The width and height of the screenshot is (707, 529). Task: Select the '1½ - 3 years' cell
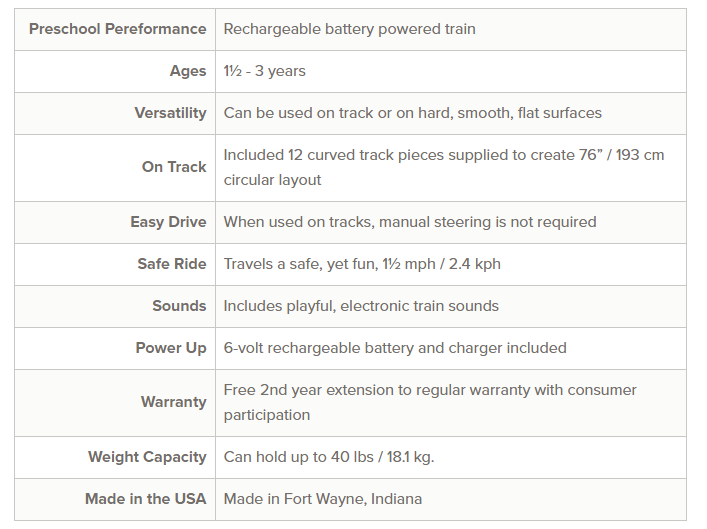pos(265,71)
